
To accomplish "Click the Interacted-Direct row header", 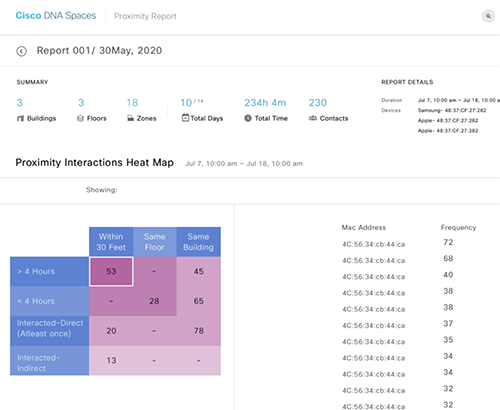I will (x=50, y=331).
